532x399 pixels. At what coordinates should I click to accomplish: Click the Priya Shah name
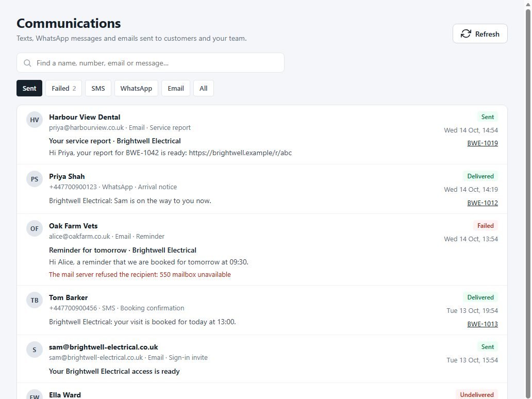(67, 176)
